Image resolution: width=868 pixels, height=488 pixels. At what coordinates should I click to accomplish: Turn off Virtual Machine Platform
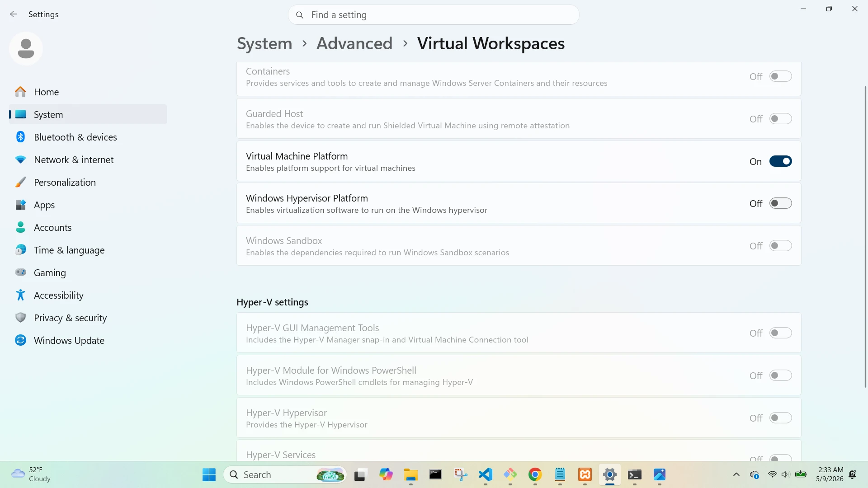pos(781,161)
